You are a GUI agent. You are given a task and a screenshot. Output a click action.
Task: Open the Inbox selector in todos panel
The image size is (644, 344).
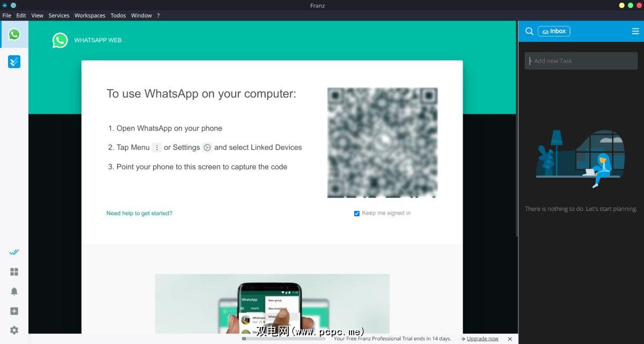tap(554, 31)
